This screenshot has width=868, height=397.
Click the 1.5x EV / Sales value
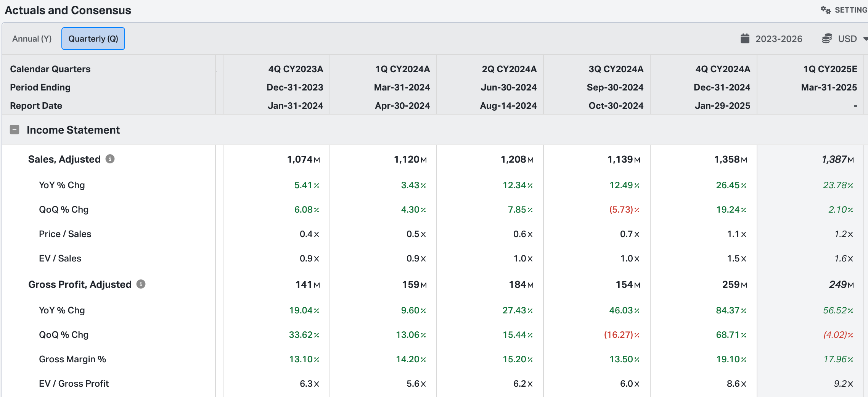737,258
